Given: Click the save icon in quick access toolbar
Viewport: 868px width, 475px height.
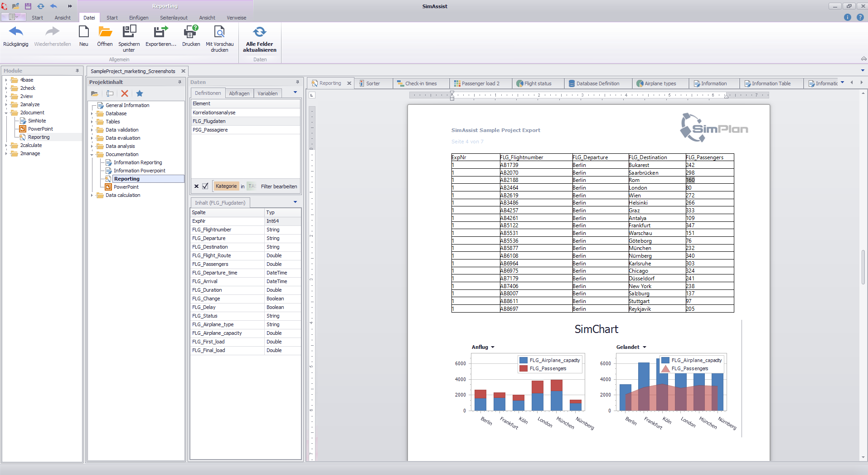Looking at the screenshot, I should pyautogui.click(x=28, y=6).
